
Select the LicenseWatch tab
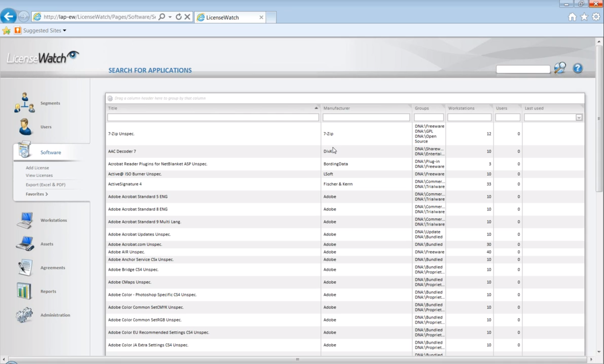(x=230, y=17)
